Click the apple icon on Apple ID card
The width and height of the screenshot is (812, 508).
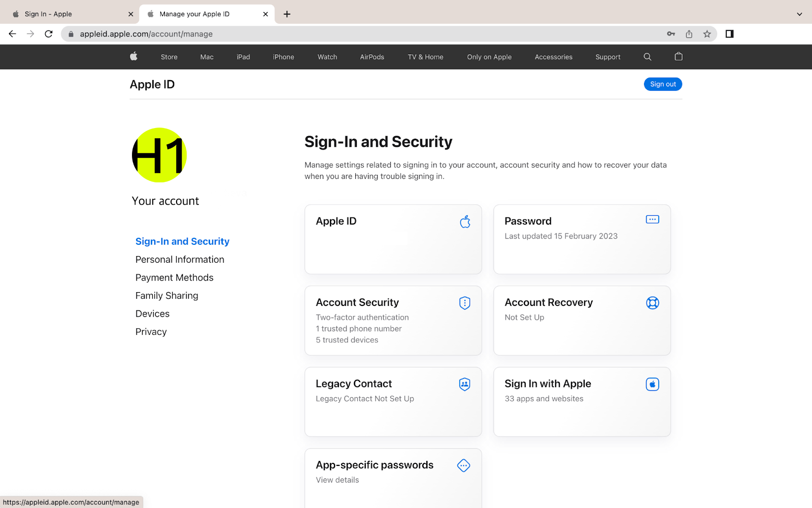[465, 221]
